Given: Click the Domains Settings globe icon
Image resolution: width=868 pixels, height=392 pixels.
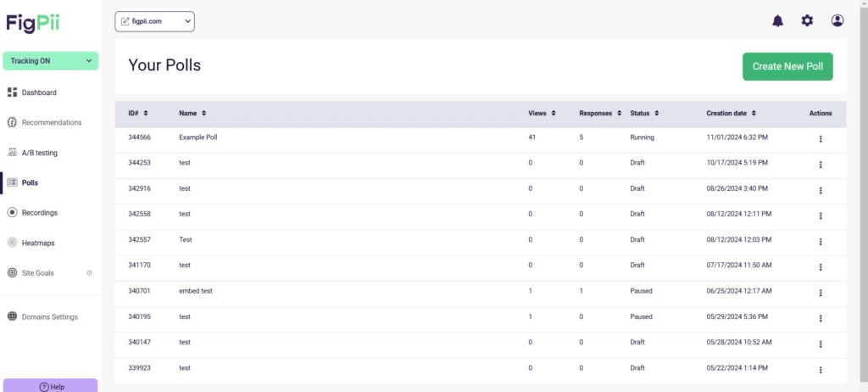Looking at the screenshot, I should (x=12, y=316).
